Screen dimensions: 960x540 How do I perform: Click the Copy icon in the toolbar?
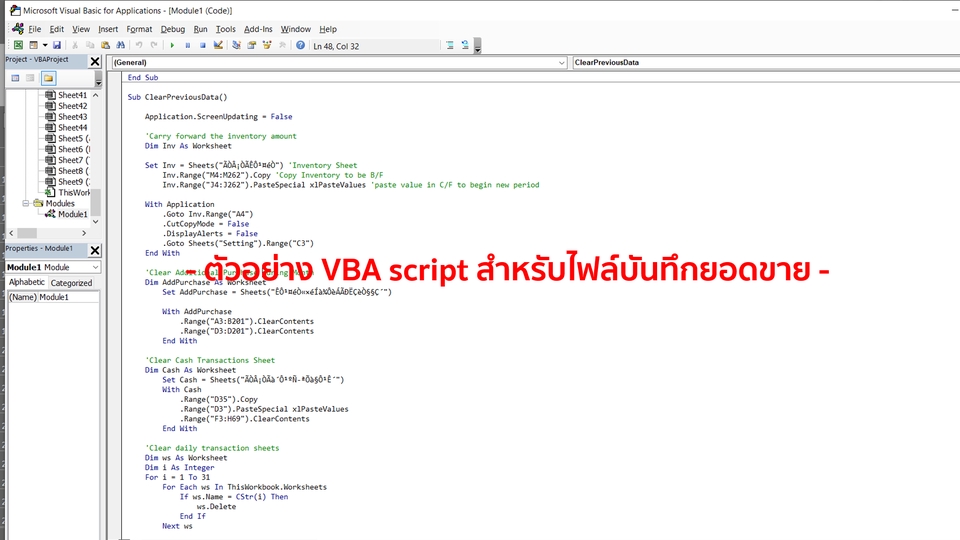pos(90,45)
